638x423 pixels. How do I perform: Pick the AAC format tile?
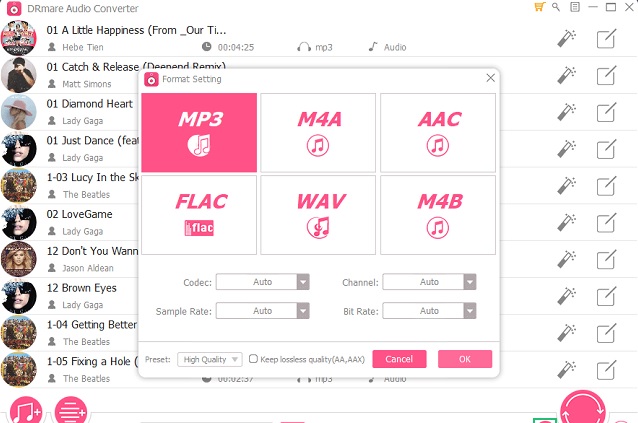(x=438, y=133)
